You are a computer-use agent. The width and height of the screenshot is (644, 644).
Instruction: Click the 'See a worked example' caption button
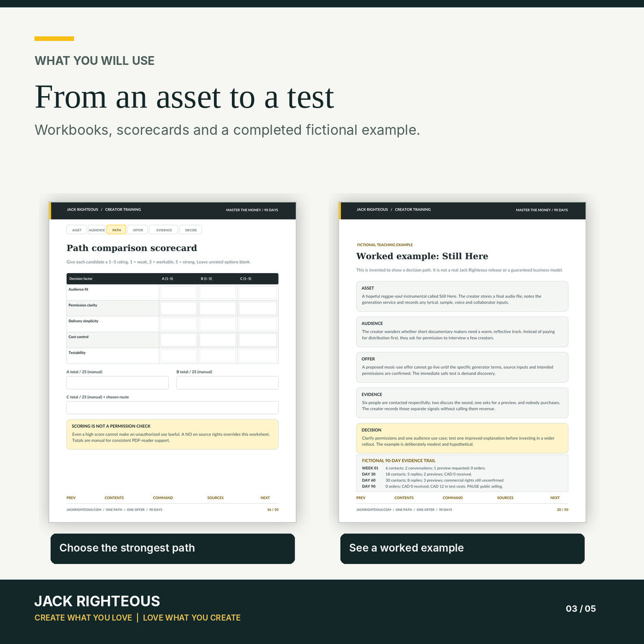click(x=463, y=548)
